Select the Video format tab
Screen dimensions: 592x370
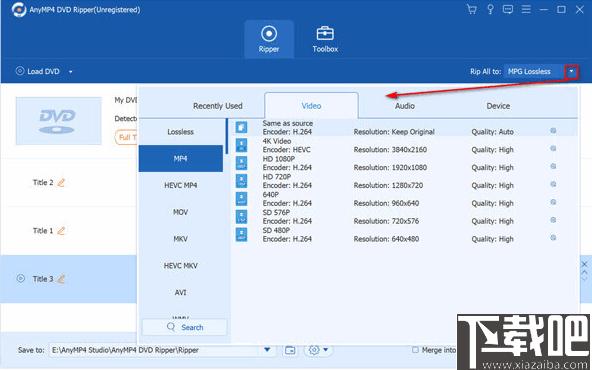311,106
